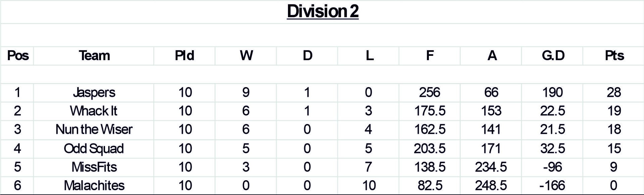The width and height of the screenshot is (644, 195).
Task: Select the MissFits team cell
Action: point(94,167)
